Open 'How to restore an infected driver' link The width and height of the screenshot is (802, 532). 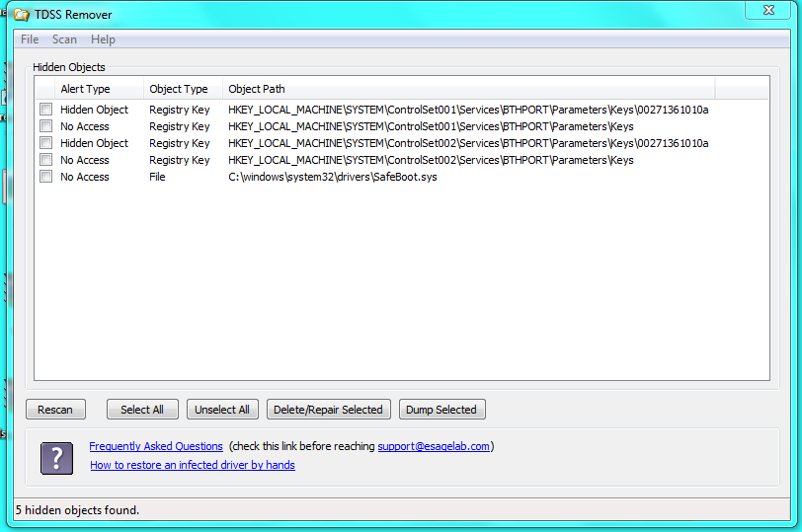[193, 465]
